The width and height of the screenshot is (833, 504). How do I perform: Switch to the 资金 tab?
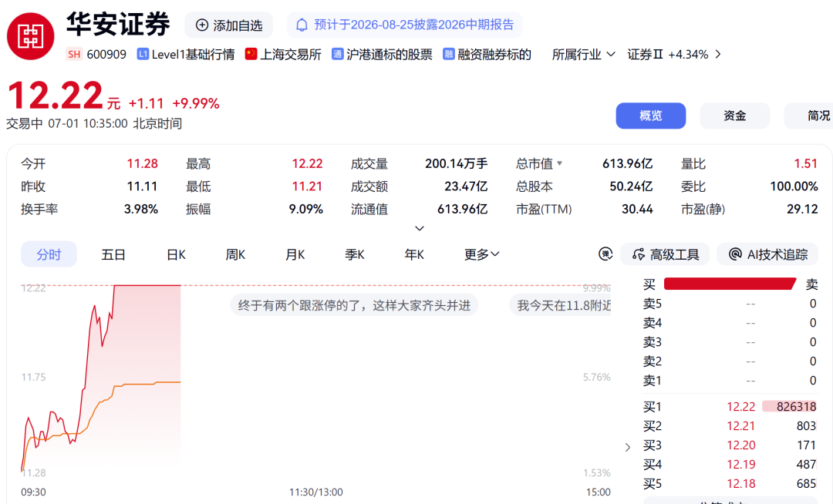[735, 116]
